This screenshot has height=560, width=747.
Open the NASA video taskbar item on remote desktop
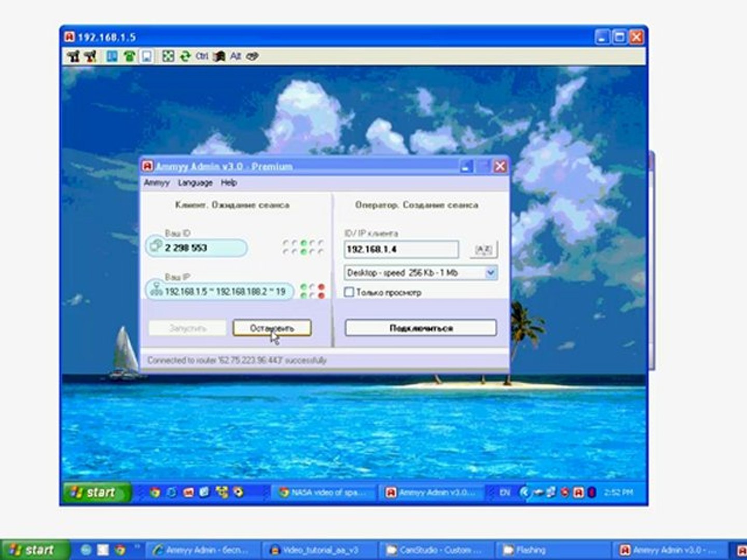[324, 493]
